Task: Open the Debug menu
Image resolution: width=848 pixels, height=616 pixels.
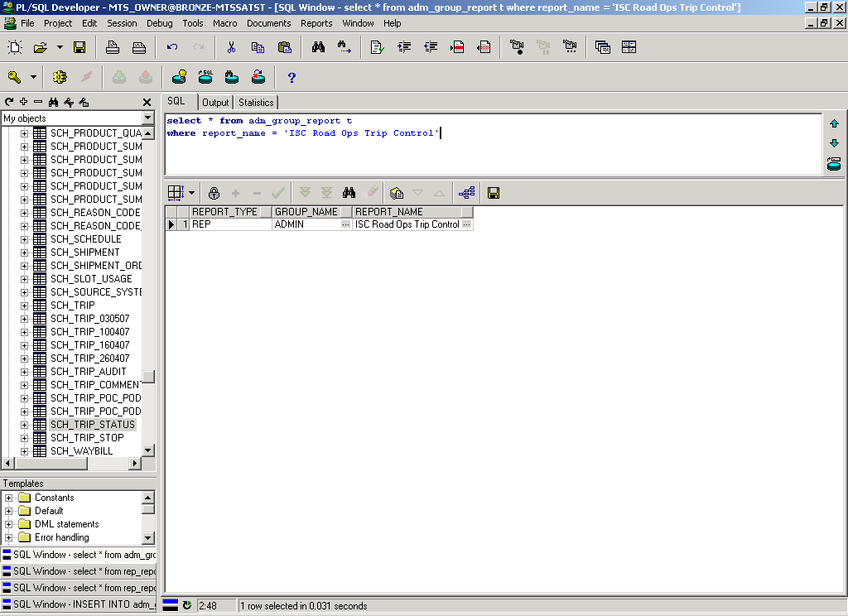Action: point(160,23)
